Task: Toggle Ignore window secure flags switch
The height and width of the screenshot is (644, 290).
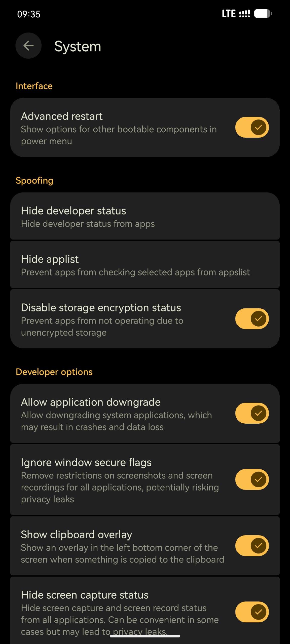Action: pyautogui.click(x=252, y=479)
